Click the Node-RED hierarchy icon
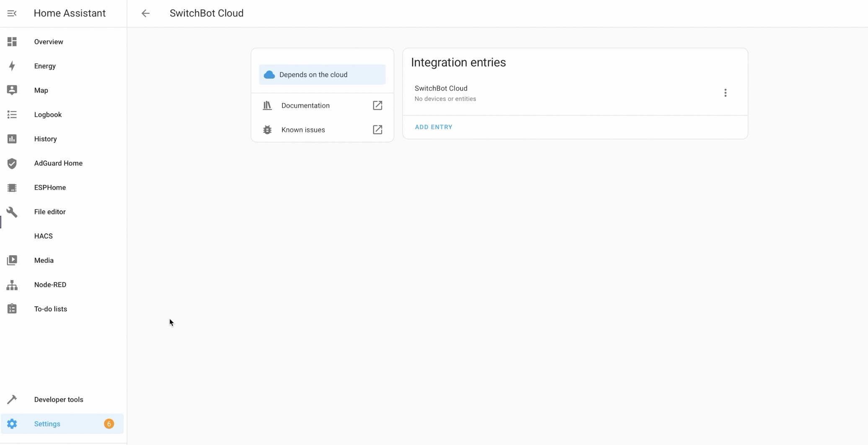 tap(12, 285)
